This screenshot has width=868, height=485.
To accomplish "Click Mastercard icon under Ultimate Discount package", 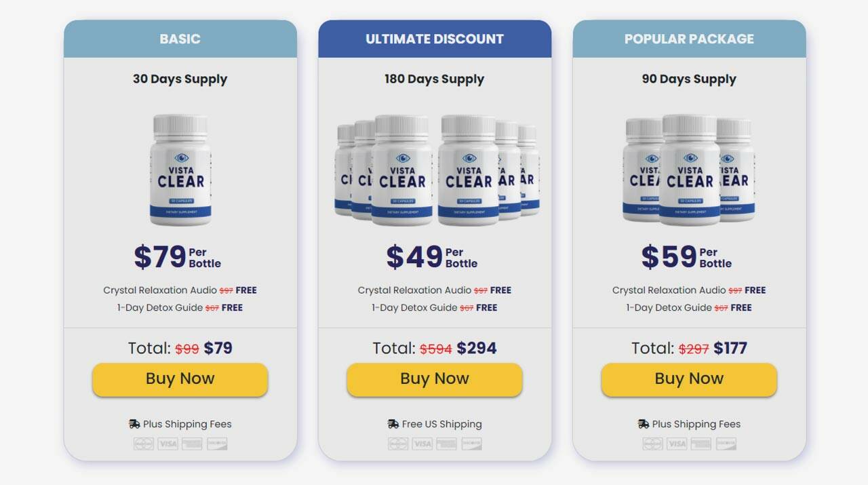I will (x=398, y=444).
